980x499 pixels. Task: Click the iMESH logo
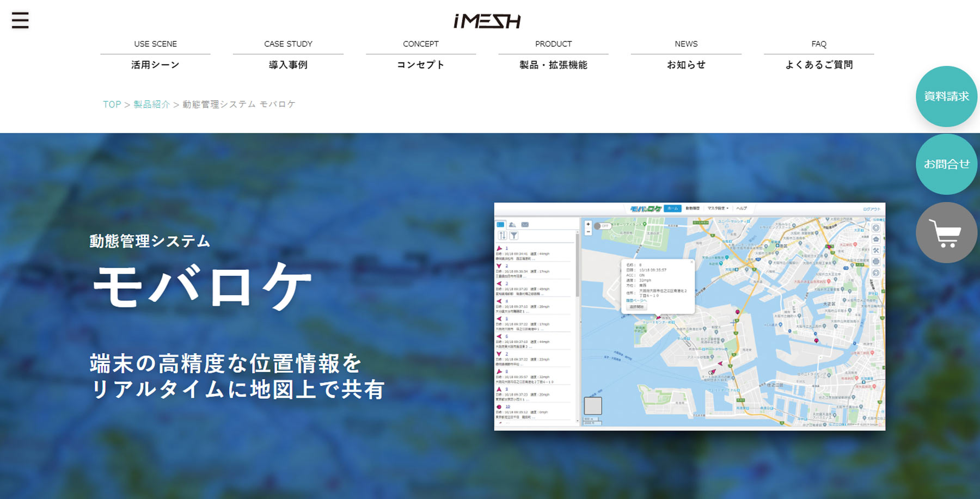(x=487, y=21)
